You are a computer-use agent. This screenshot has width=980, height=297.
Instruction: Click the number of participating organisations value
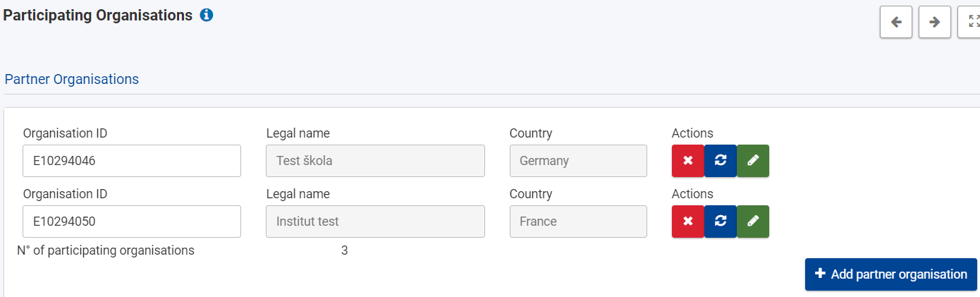click(x=344, y=250)
